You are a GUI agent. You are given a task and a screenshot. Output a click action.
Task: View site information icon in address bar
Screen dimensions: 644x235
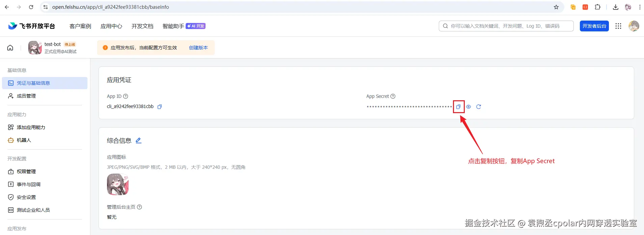(46, 7)
